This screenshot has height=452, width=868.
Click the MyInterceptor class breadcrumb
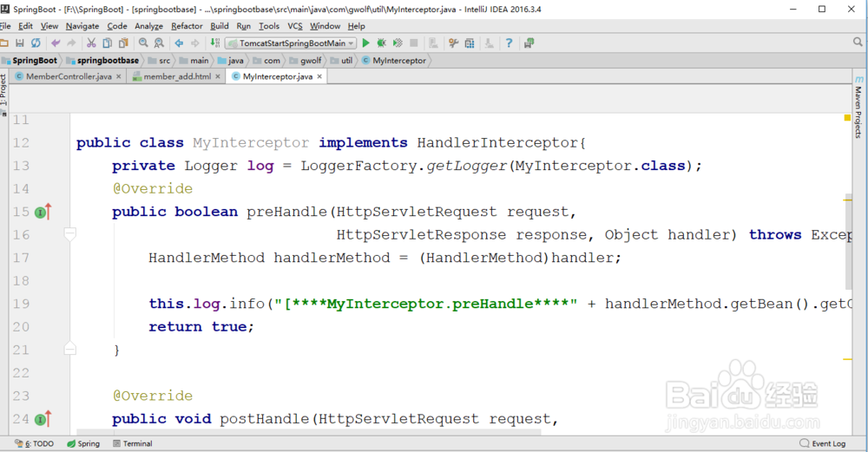click(393, 61)
